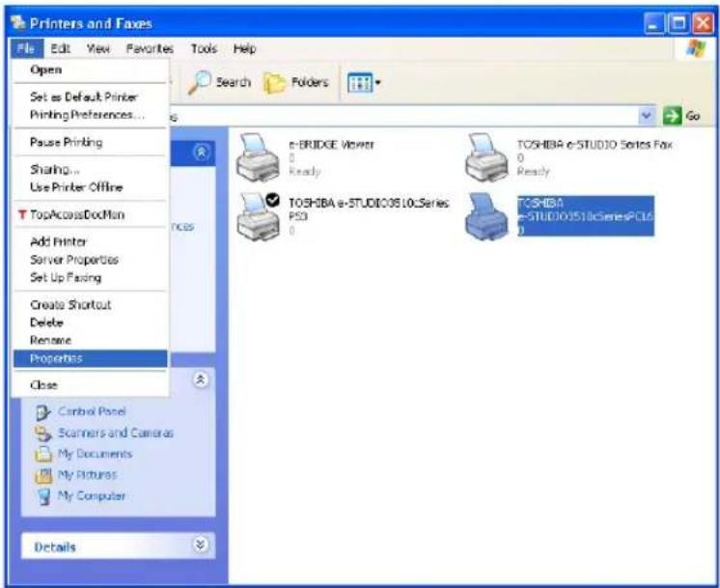Click the TOSHIBA e-STUDIO Series Fax name
Viewport: 720px width, 588px height.
(x=595, y=145)
